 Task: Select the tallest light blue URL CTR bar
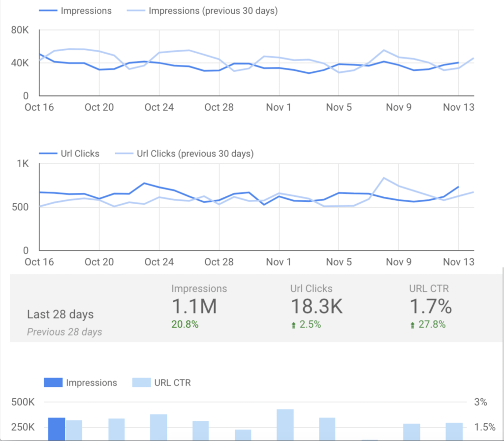pos(285,425)
